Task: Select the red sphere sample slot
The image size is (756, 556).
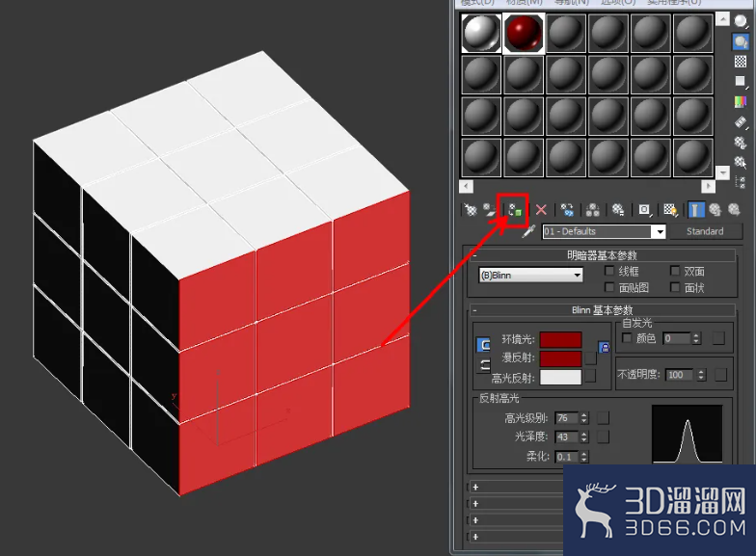Action: [525, 33]
